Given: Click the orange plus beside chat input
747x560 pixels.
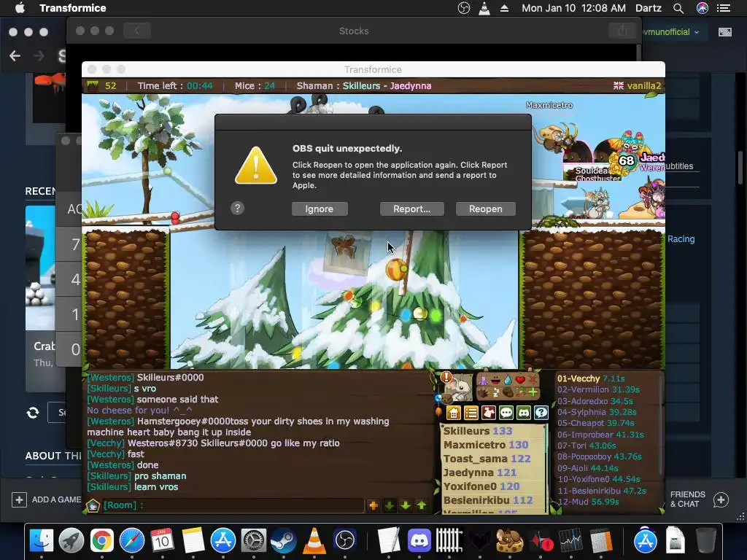Looking at the screenshot, I should tap(373, 505).
